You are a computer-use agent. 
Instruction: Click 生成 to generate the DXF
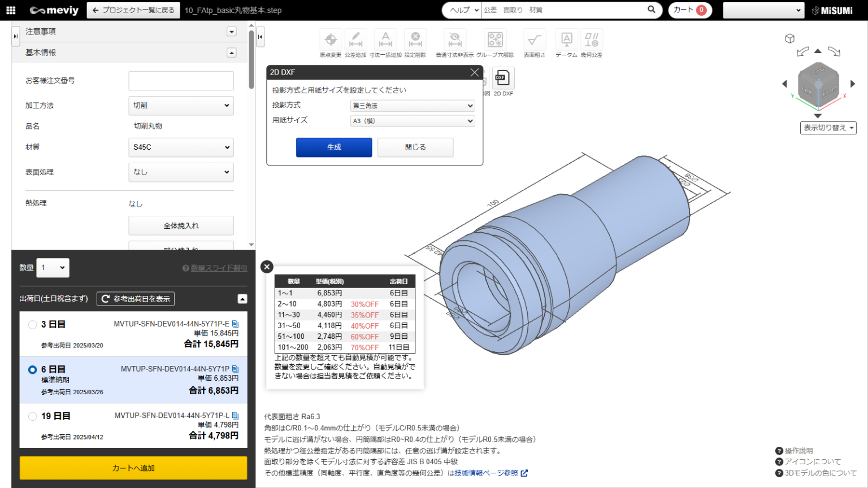point(333,147)
